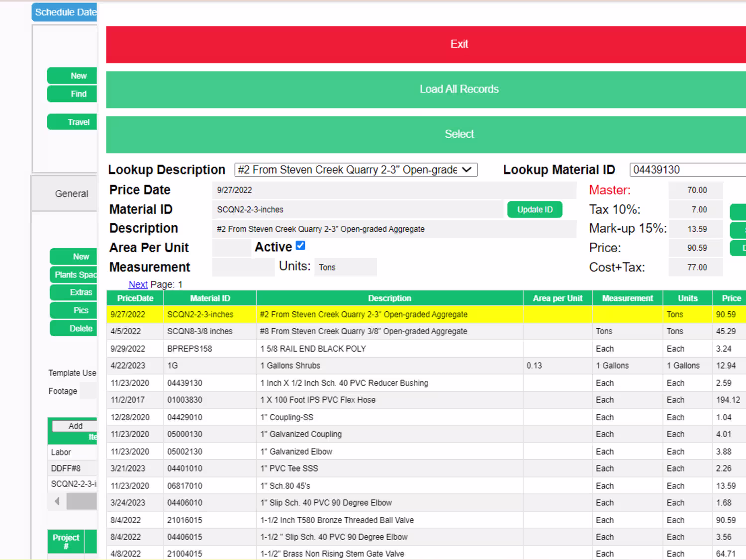Viewport: 746px width, 560px height.
Task: Select the SCQN8-3/8 inches row
Action: (x=426, y=332)
